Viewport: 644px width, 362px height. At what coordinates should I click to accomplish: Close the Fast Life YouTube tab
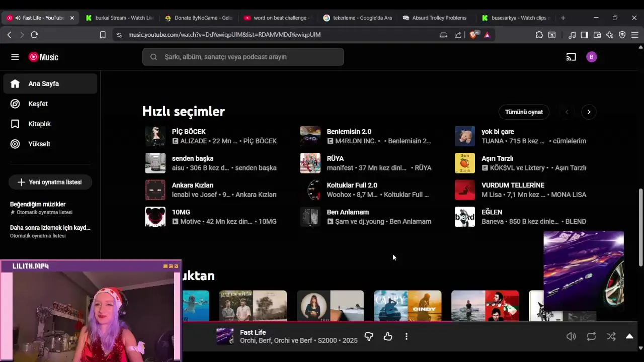click(72, 18)
